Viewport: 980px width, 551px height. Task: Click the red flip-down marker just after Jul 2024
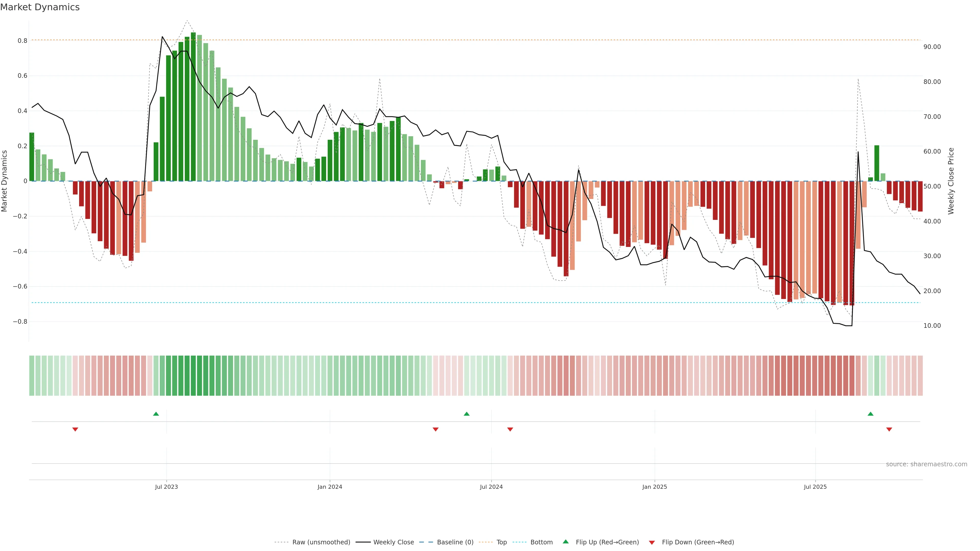tap(510, 429)
